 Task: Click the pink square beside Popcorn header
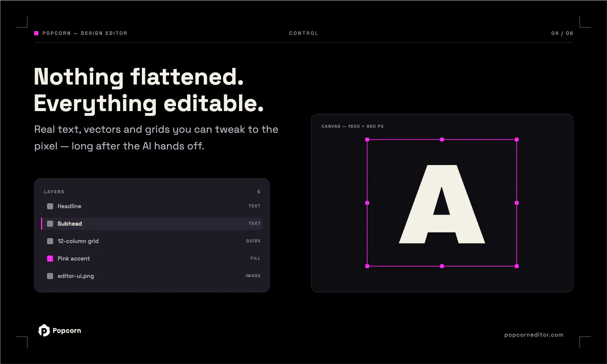coord(36,33)
